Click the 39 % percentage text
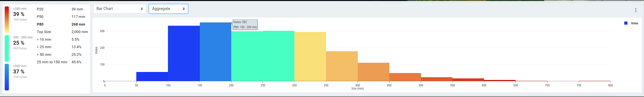 (19, 14)
